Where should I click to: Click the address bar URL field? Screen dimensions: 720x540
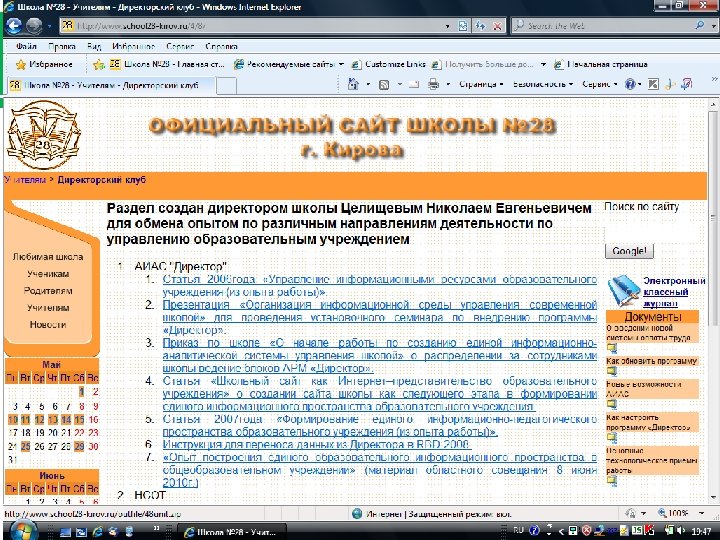[253, 26]
